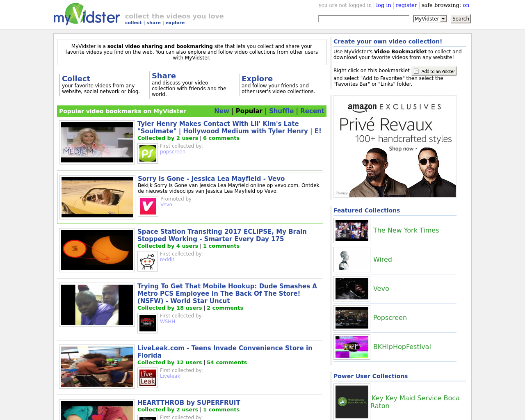The width and height of the screenshot is (525, 420).
Task: Switch to Shuffle bookmarks tab
Action: (x=281, y=111)
